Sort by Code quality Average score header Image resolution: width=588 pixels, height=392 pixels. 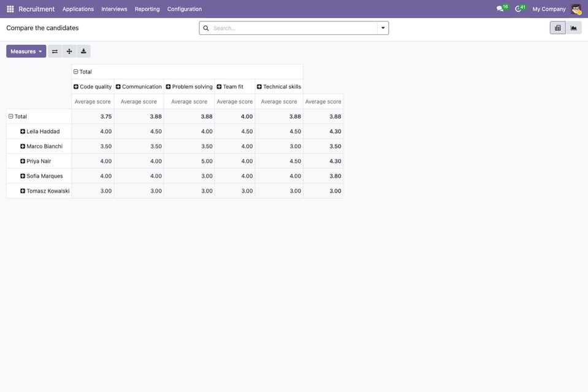coord(93,102)
